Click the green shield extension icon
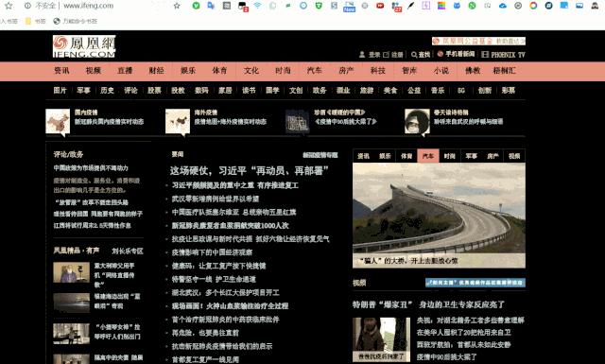The height and width of the screenshot is (364, 605). pyautogui.click(x=319, y=6)
